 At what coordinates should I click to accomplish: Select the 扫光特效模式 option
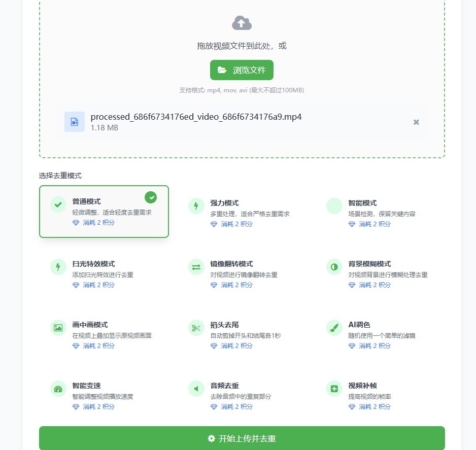click(104, 274)
